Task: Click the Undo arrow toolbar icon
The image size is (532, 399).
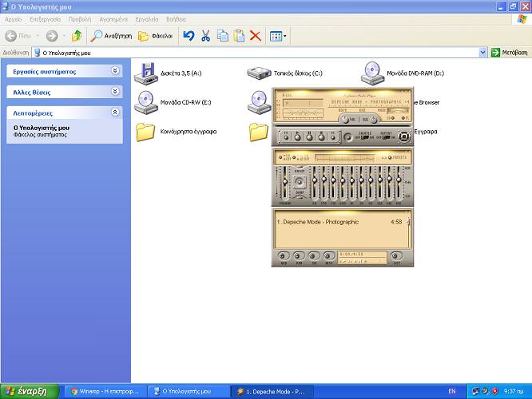Action: click(x=189, y=36)
